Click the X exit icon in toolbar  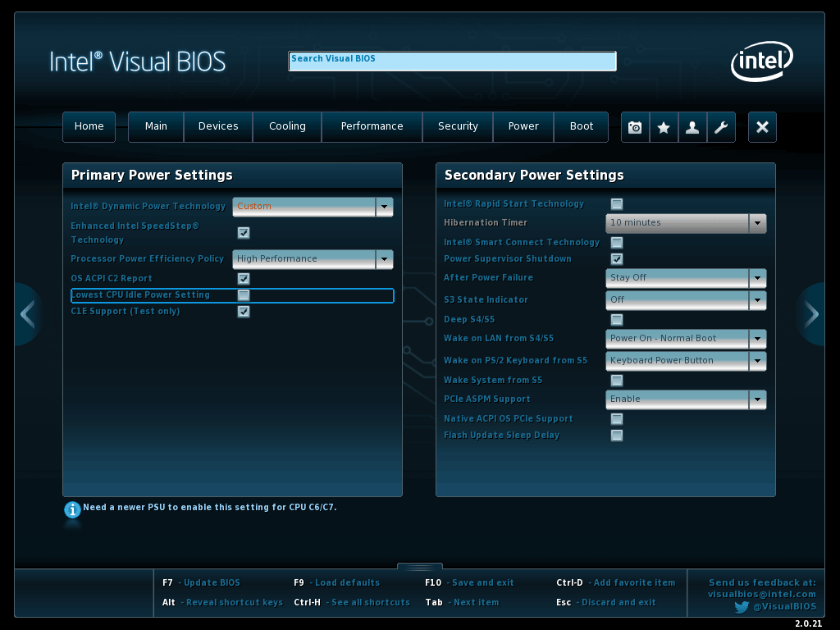762,127
